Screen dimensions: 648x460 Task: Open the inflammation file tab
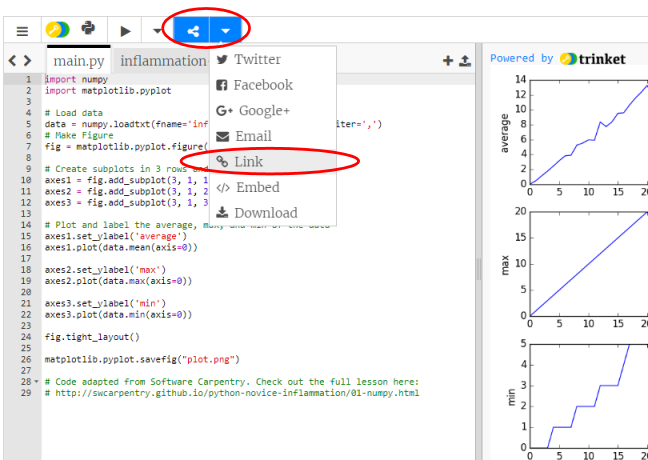pyautogui.click(x=162, y=61)
